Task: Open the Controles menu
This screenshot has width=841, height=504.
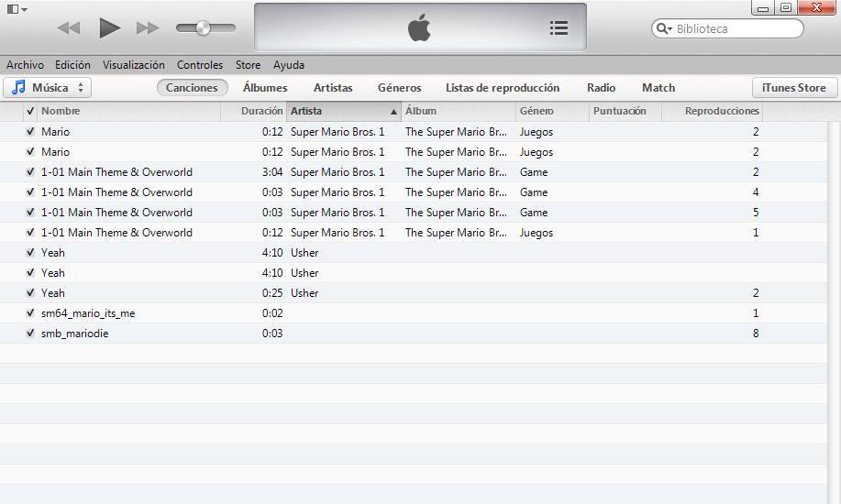Action: click(200, 65)
